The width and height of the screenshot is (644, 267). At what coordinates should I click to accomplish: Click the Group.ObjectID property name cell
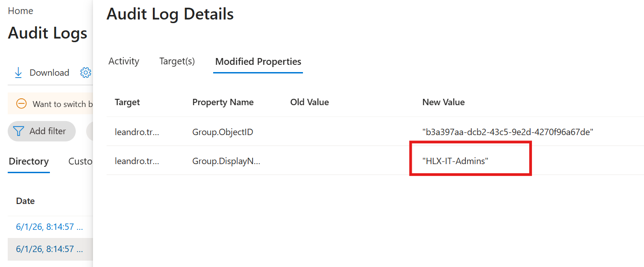click(x=223, y=132)
